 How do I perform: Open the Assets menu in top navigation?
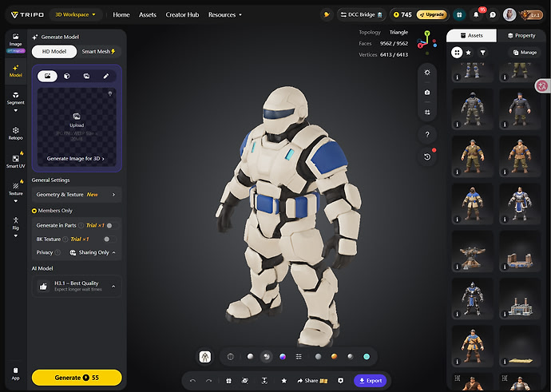pos(147,14)
